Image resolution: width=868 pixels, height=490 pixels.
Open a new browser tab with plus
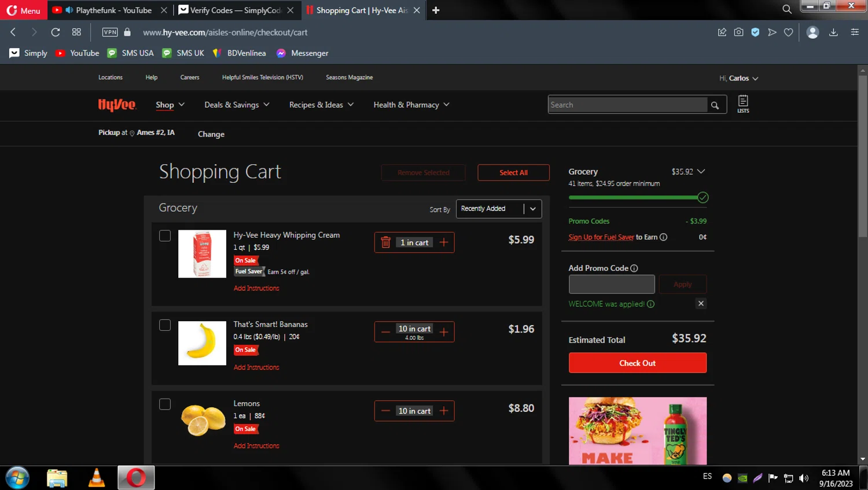436,10
